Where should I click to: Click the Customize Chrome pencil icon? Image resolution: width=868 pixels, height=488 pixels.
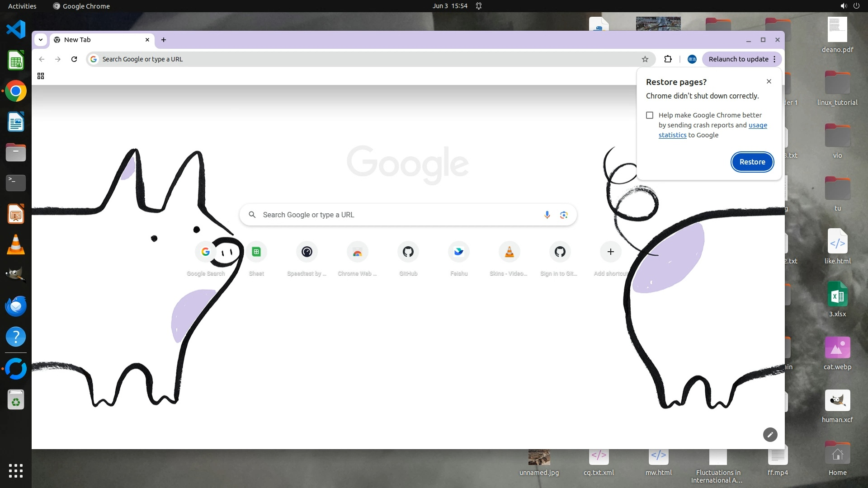pyautogui.click(x=770, y=435)
